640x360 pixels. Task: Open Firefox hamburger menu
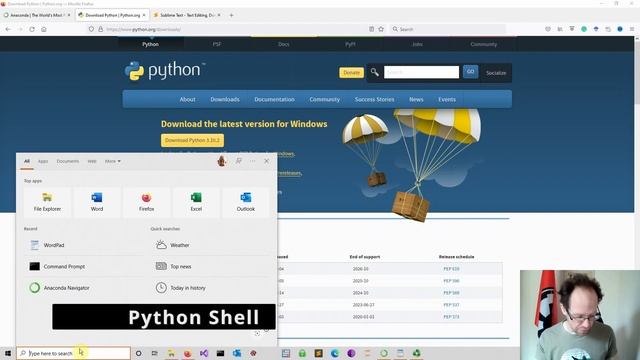pos(632,29)
